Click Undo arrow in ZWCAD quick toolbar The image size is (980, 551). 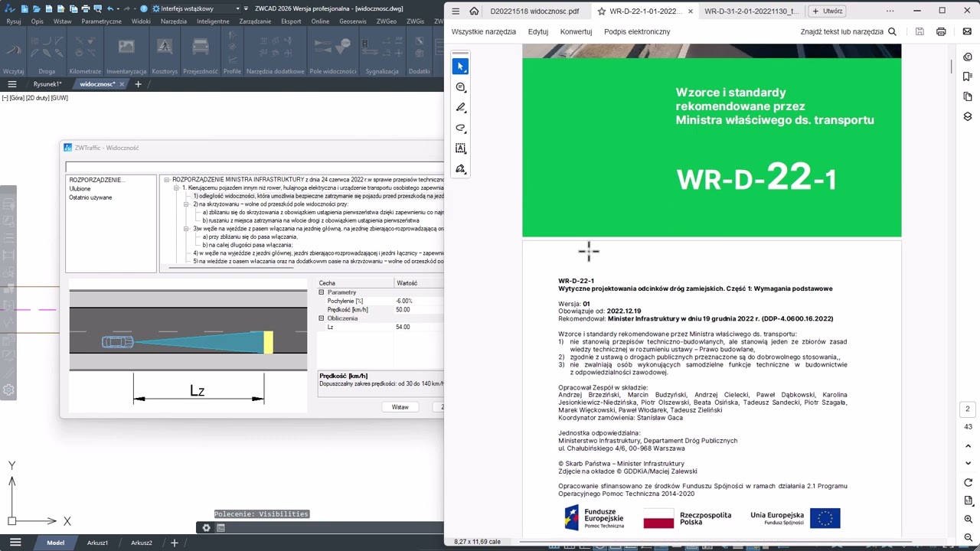(111, 8)
